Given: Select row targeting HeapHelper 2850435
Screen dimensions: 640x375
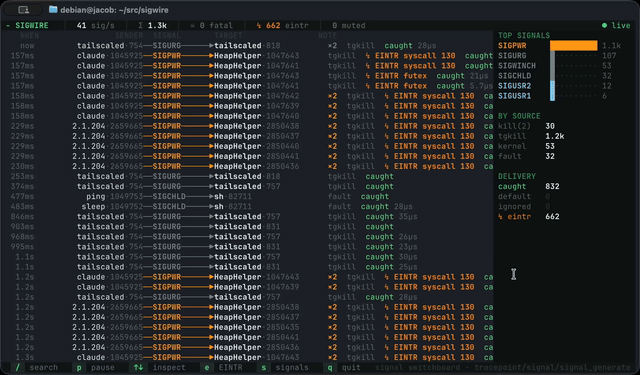Looking at the screenshot, I should [247, 327].
